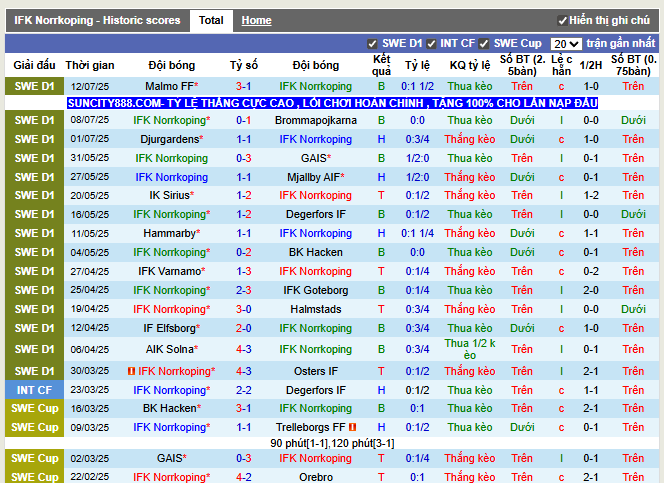Switch to the Home tab
The image size is (664, 483).
(x=256, y=20)
